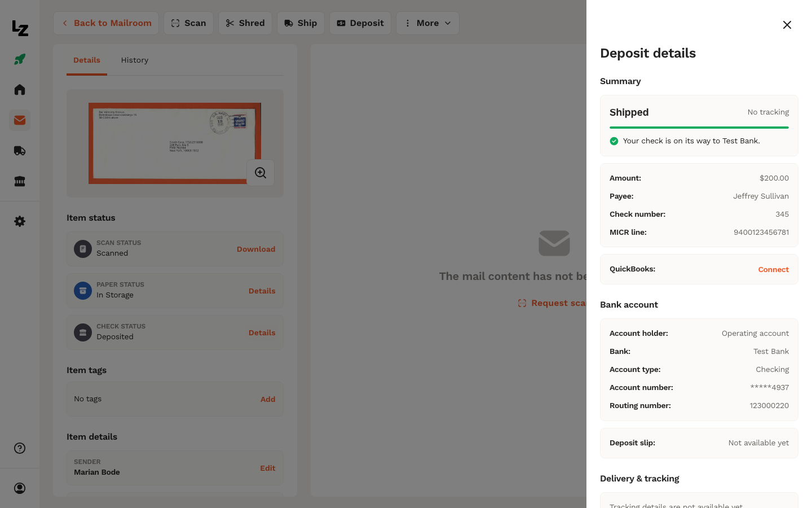Add an item tag
This screenshot has height=508, width=812.
pos(268,399)
